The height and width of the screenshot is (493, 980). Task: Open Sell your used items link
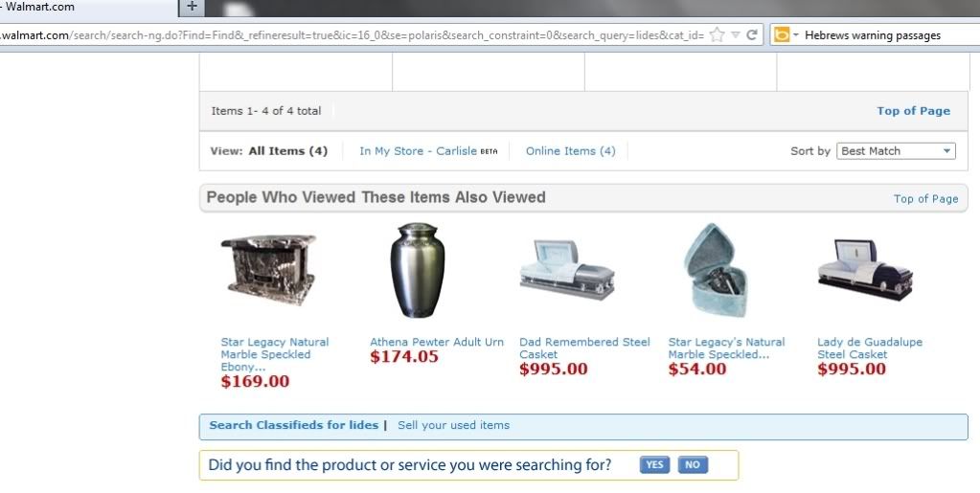[454, 425]
